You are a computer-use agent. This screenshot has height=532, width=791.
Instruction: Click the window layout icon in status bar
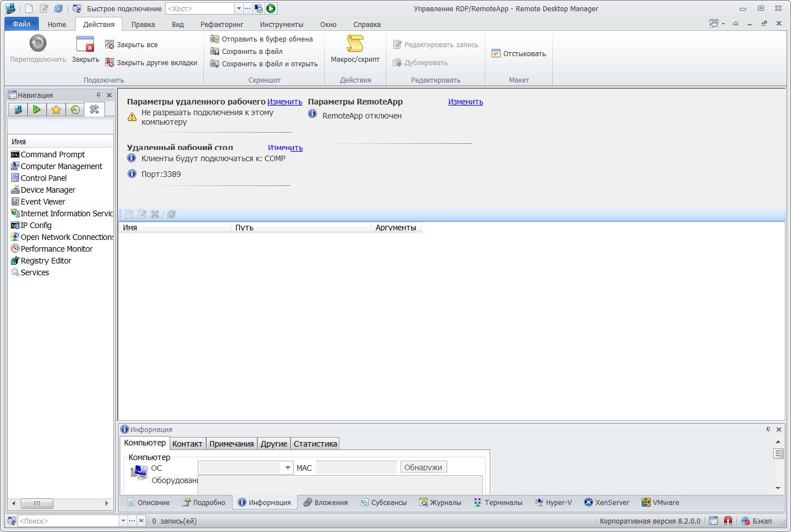[713, 521]
